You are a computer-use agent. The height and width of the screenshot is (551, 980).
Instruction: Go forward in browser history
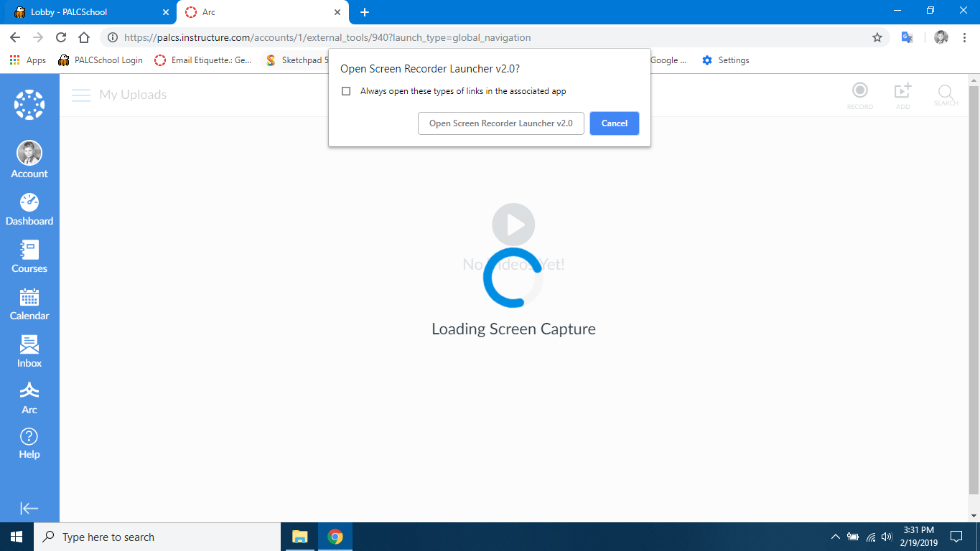pos(38,37)
